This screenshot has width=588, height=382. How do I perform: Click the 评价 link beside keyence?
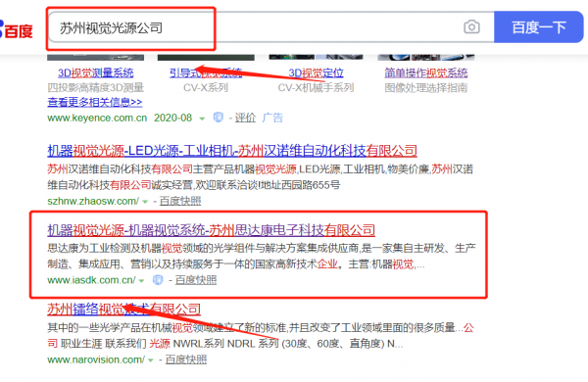(x=245, y=118)
